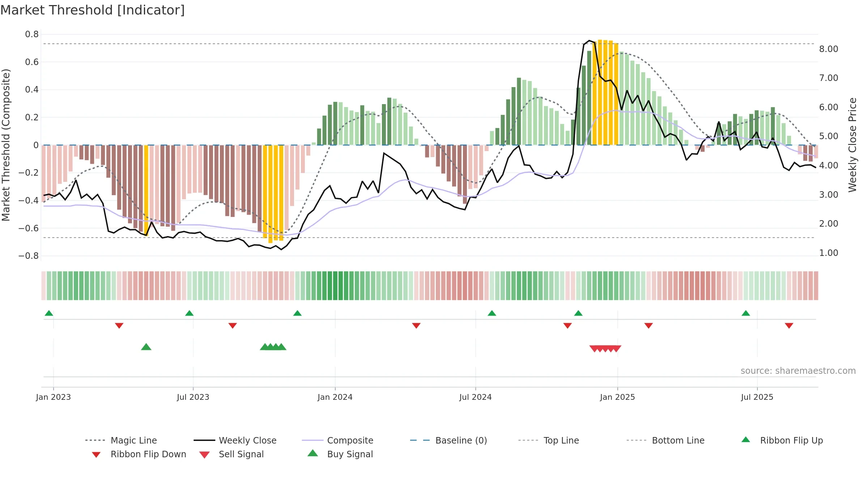Toggle the Baseline (0) legend entry

[x=448, y=440]
